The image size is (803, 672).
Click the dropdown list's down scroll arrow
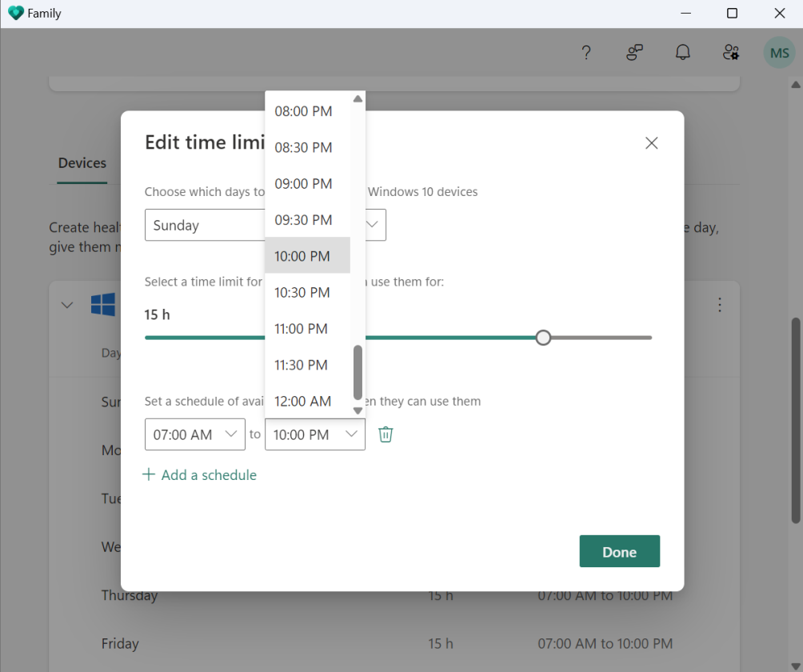point(357,410)
